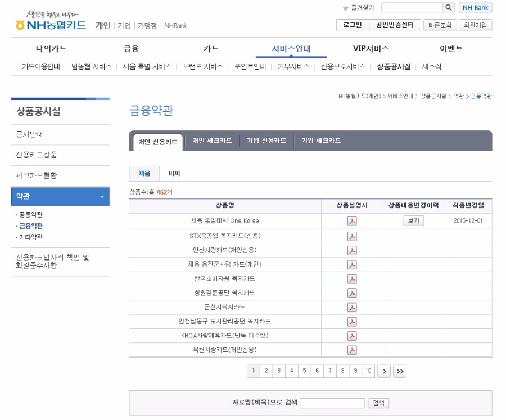506x420 pixels.
Task: Open PDF for 한국소비자원 복지카드
Action: point(352,279)
